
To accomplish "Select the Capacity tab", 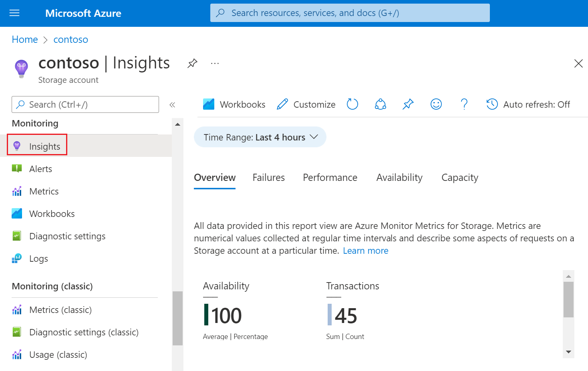I will point(460,177).
